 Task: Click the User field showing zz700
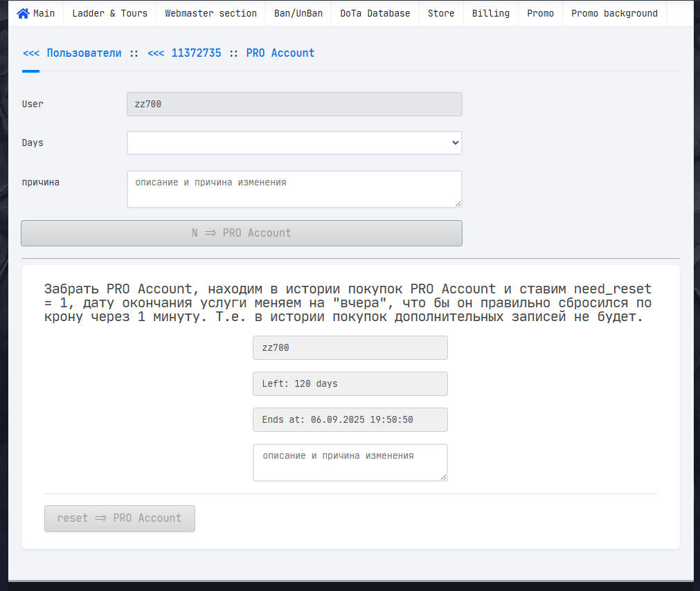click(x=295, y=104)
